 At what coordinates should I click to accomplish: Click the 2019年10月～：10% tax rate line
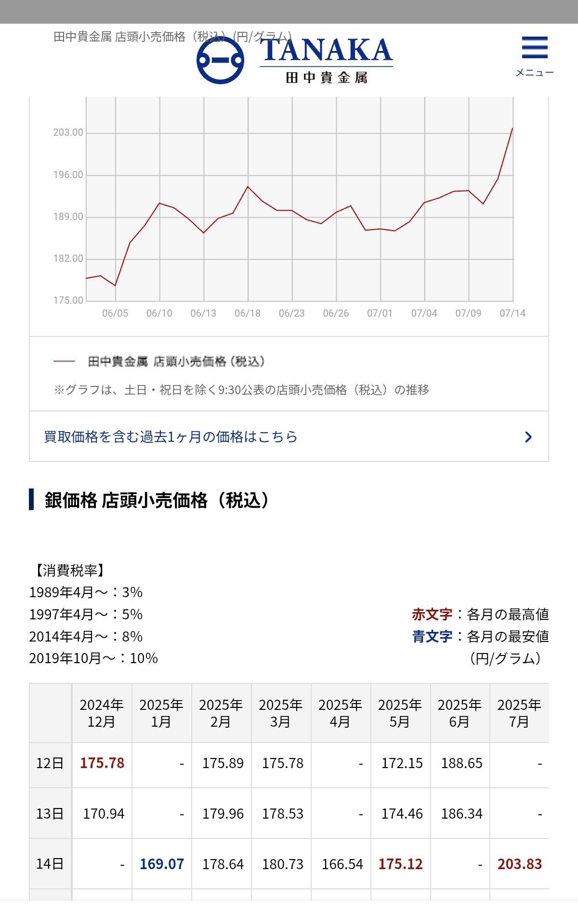93,658
